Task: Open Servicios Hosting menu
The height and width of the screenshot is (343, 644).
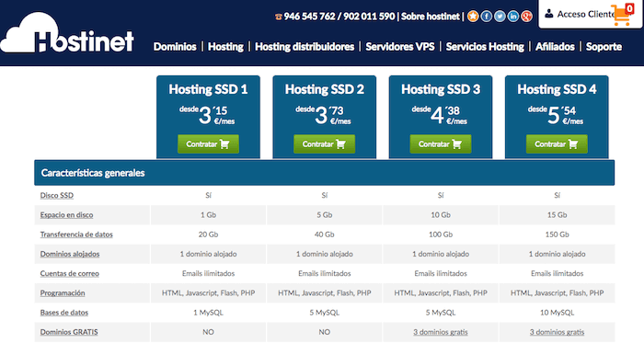Action: (x=485, y=47)
